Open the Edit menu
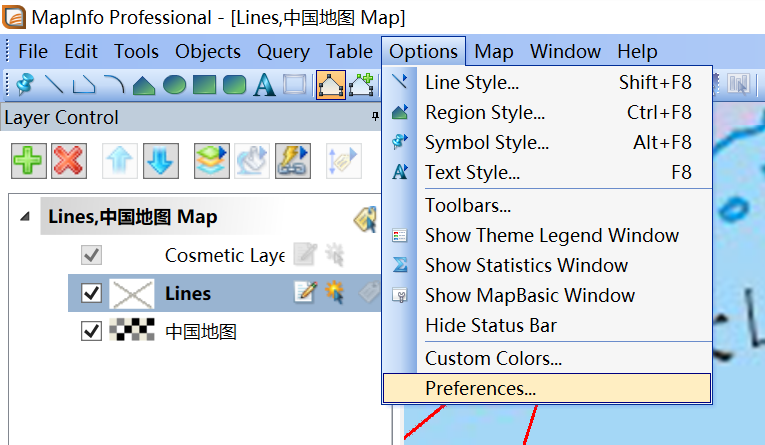This screenshot has height=445, width=765. pyautogui.click(x=81, y=51)
